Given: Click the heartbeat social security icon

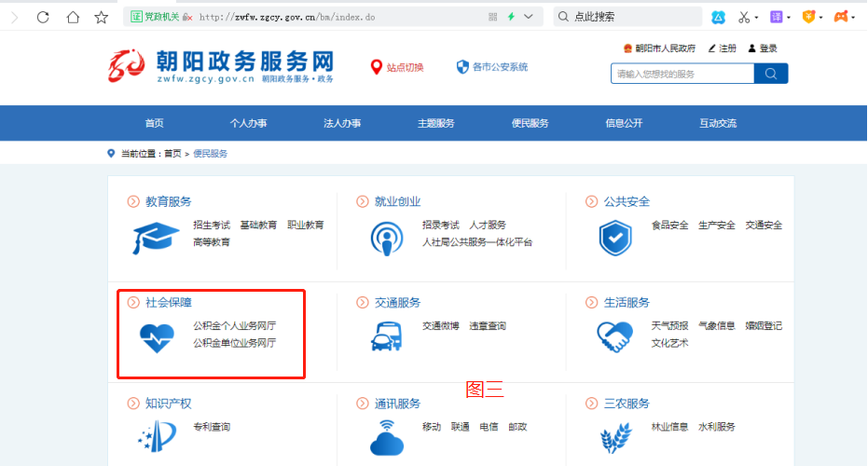Looking at the screenshot, I should tap(158, 338).
